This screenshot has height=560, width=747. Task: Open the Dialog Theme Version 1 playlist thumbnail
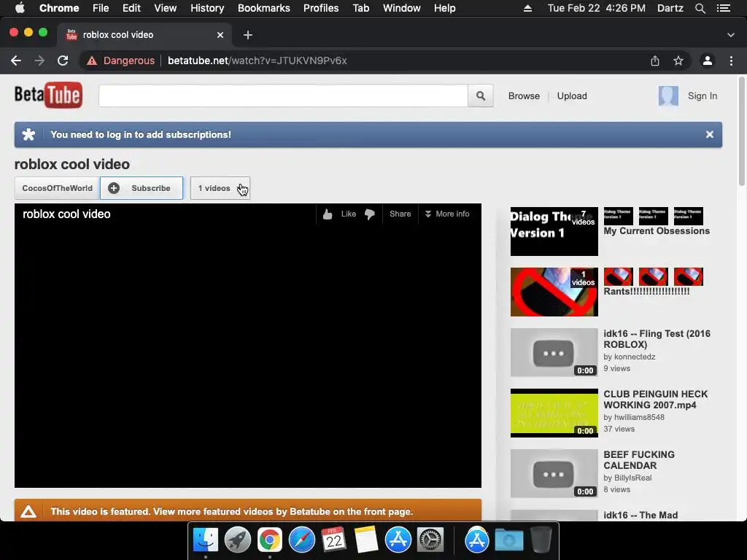pyautogui.click(x=554, y=231)
